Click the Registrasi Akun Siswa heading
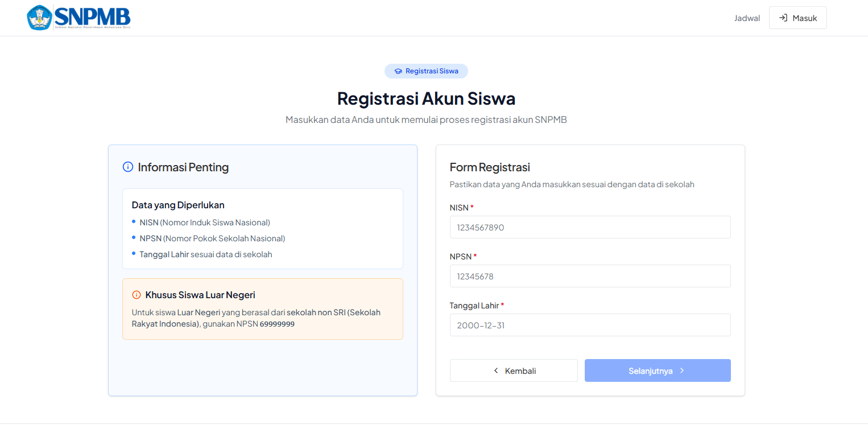The width and height of the screenshot is (868, 445). tap(426, 98)
